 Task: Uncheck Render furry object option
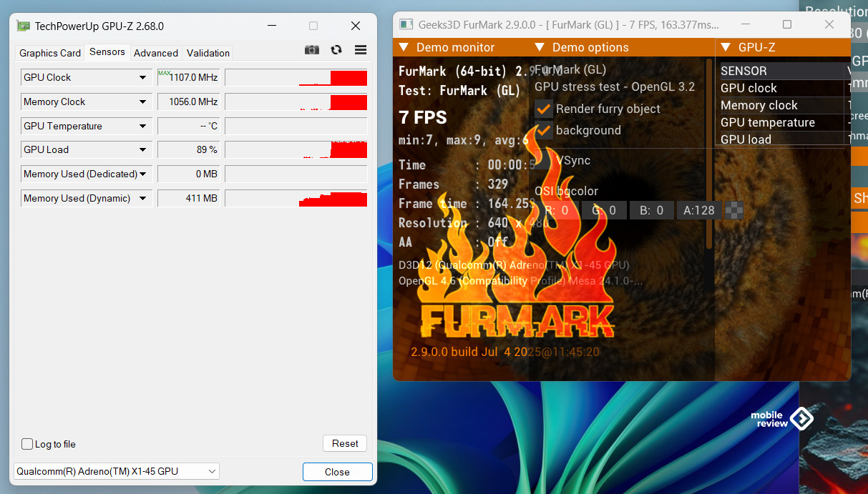pyautogui.click(x=544, y=109)
